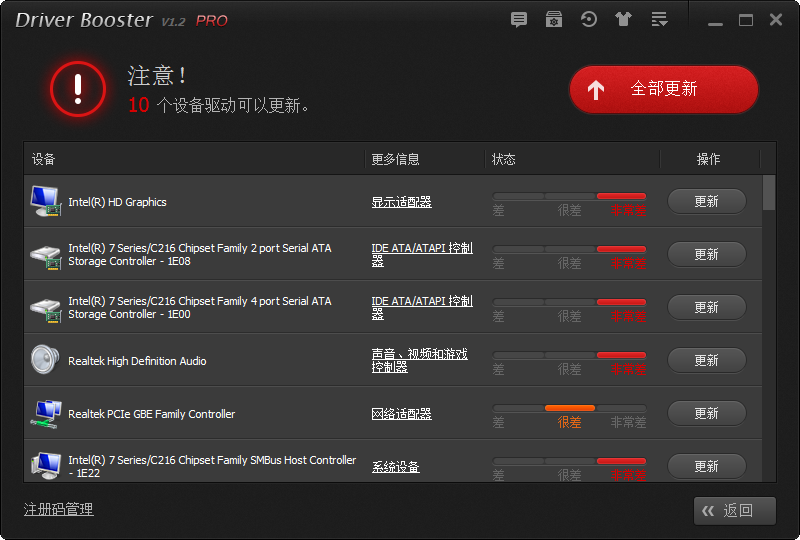This screenshot has width=800, height=540.
Task: Click the 返回 back button
Action: [735, 511]
